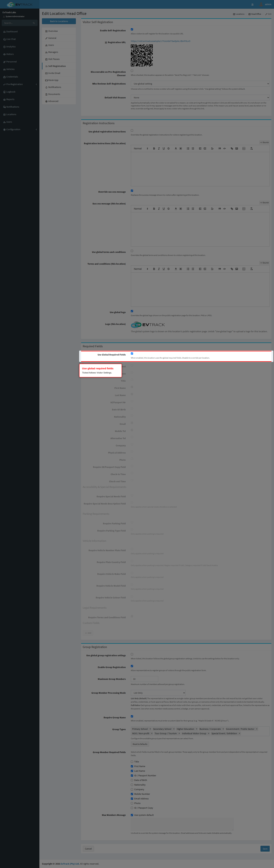The image size is (274, 868).
Task: Remove the Primary School group type tag
Action: point(150,729)
